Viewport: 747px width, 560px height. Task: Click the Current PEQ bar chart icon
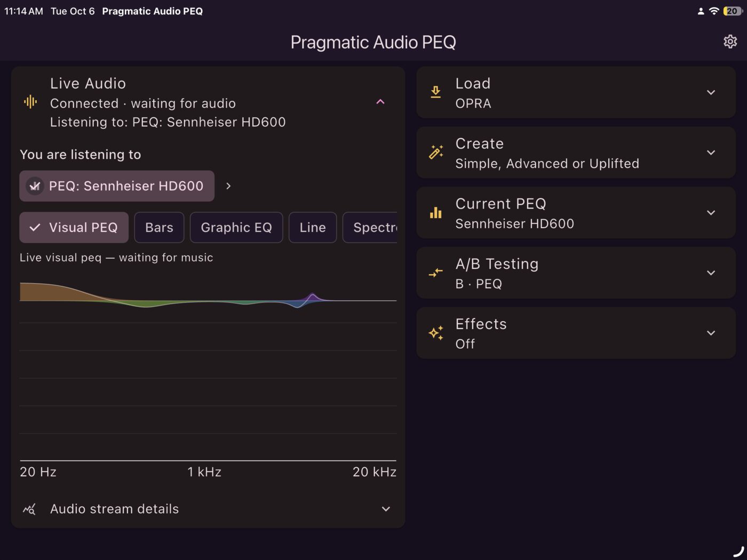436,213
